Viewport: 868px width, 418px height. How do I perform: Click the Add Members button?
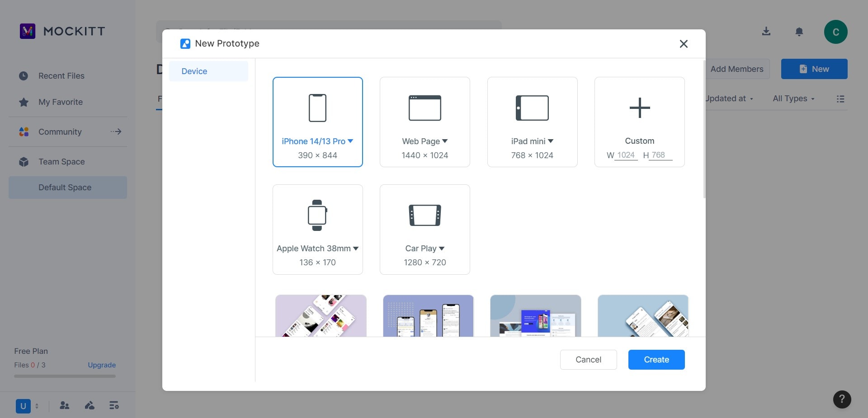(x=737, y=69)
